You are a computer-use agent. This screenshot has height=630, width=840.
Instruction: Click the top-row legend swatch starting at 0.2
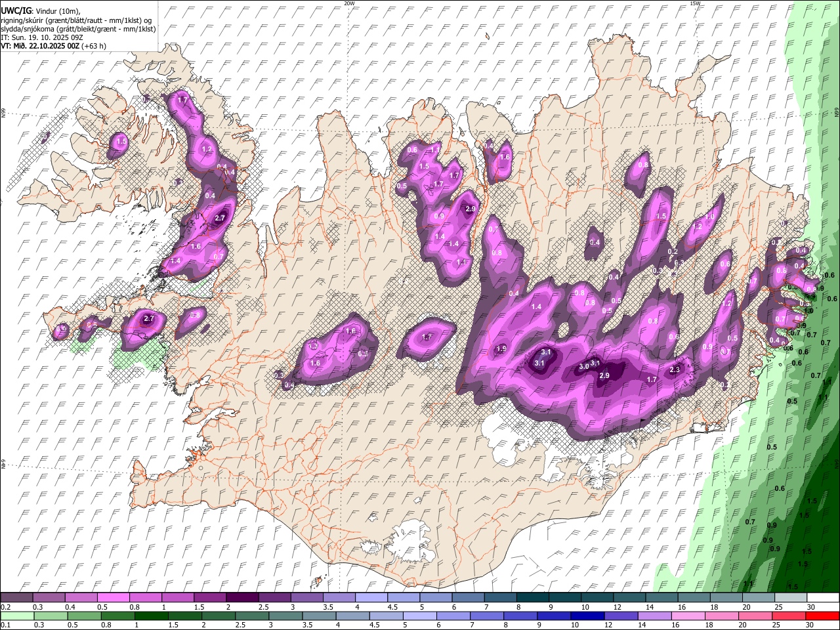(x=16, y=598)
